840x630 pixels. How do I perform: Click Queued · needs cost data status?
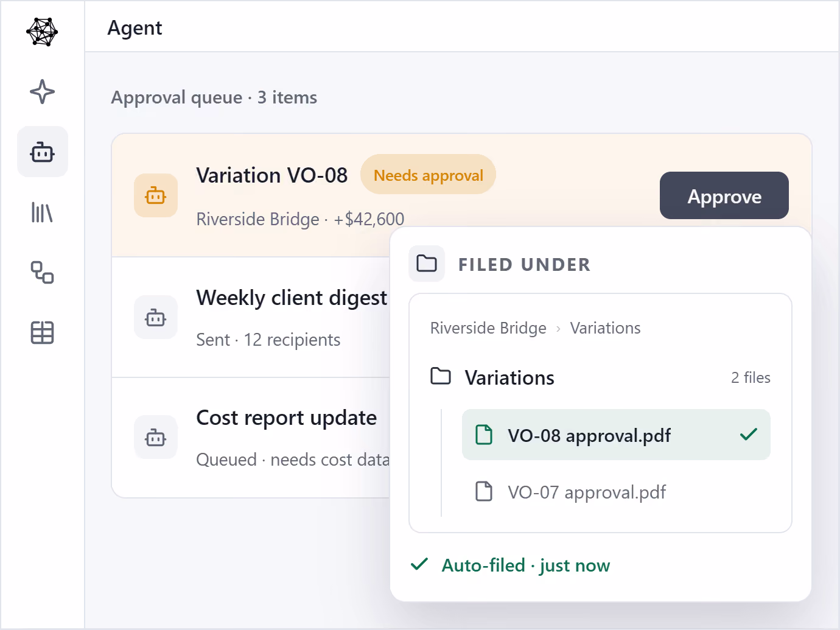tap(293, 460)
